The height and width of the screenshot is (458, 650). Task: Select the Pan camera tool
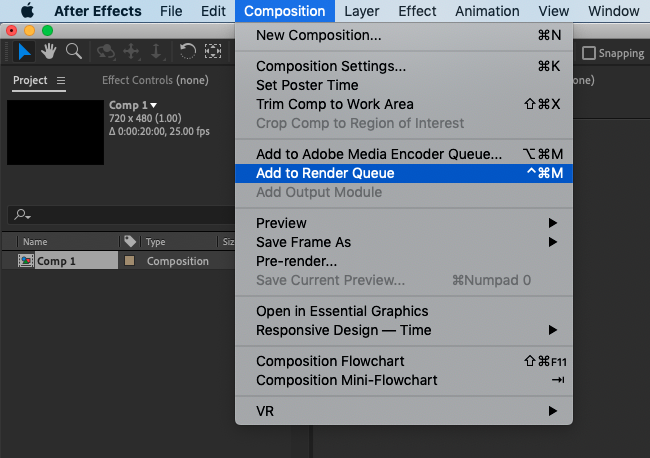pos(130,51)
